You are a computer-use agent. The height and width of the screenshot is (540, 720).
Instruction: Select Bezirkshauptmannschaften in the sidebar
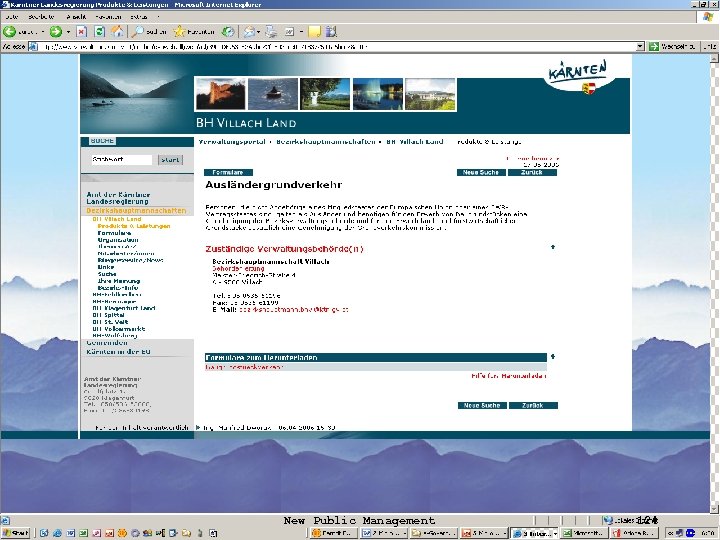tap(136, 211)
